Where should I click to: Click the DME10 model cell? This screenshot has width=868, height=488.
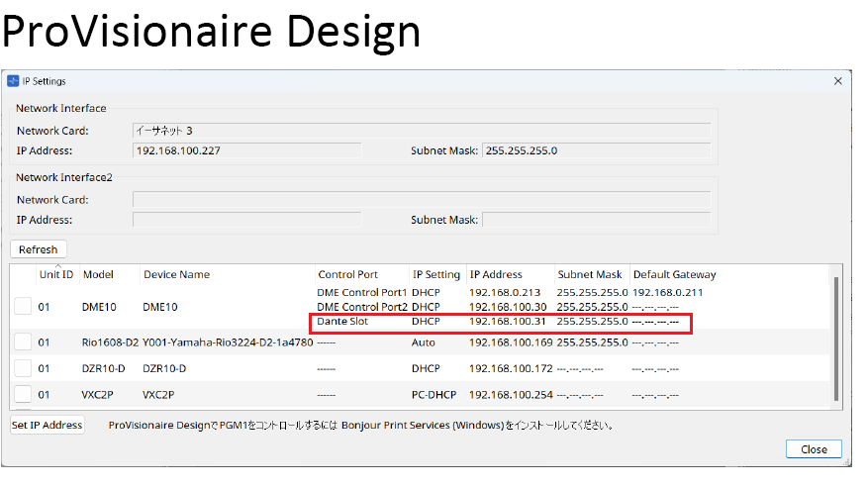click(x=99, y=307)
